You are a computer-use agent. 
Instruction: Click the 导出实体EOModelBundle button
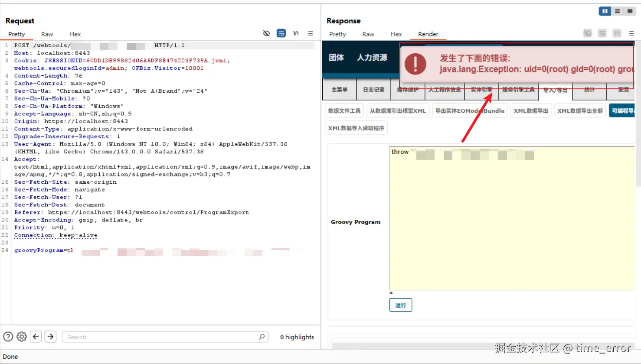click(470, 110)
